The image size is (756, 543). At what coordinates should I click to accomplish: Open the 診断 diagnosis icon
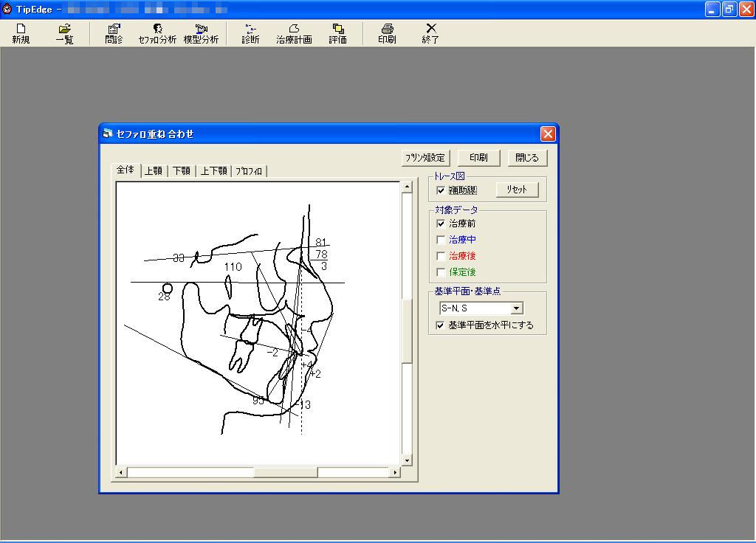250,33
